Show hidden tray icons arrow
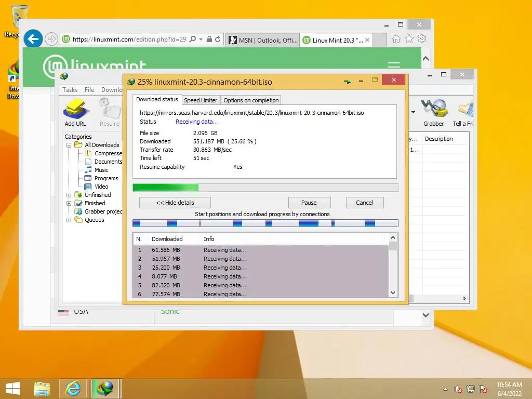Image resolution: width=532 pixels, height=399 pixels. 445,390
